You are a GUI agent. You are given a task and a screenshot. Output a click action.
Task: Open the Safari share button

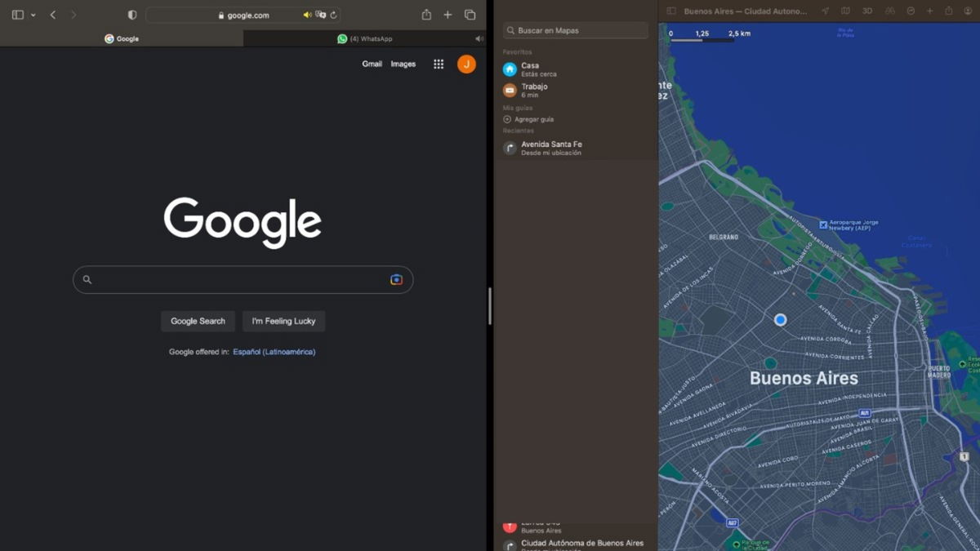click(426, 15)
